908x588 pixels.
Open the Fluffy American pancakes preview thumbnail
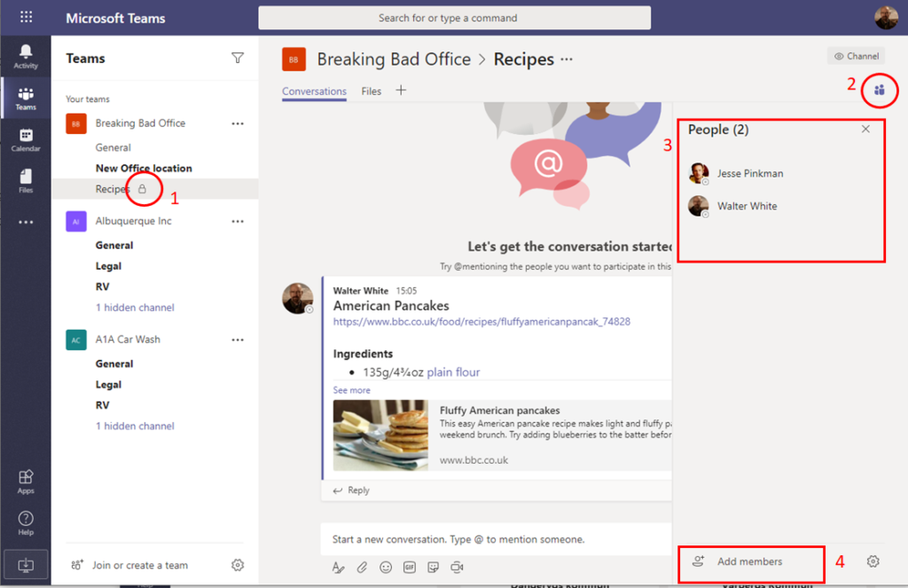click(x=380, y=435)
